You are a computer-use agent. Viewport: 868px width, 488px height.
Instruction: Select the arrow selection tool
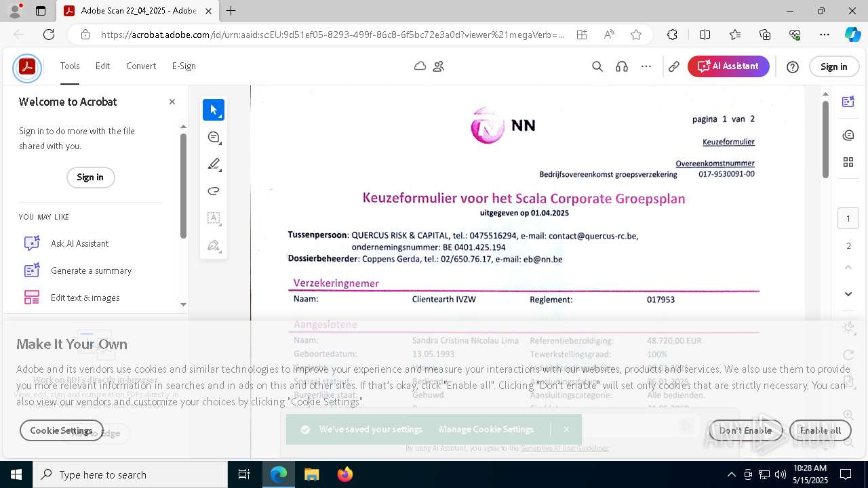coord(214,110)
